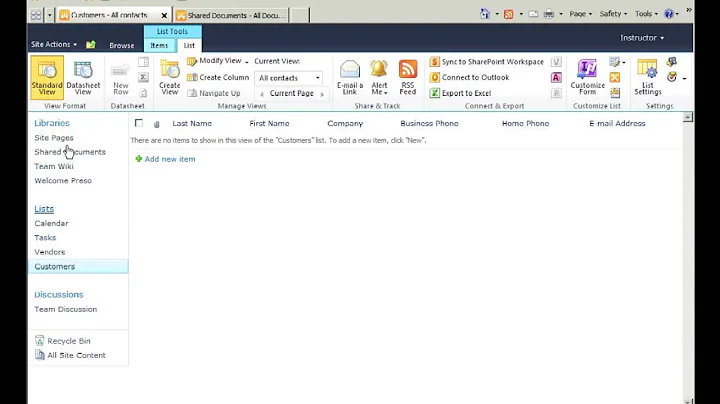Switch to the Browse ribbon tab
Screen dimensions: 720x404
tap(122, 45)
